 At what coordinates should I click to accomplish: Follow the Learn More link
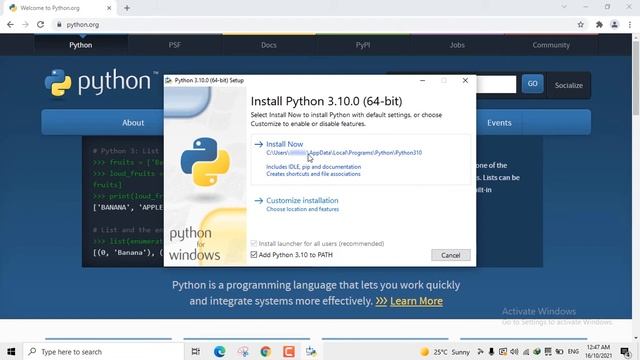click(x=416, y=301)
